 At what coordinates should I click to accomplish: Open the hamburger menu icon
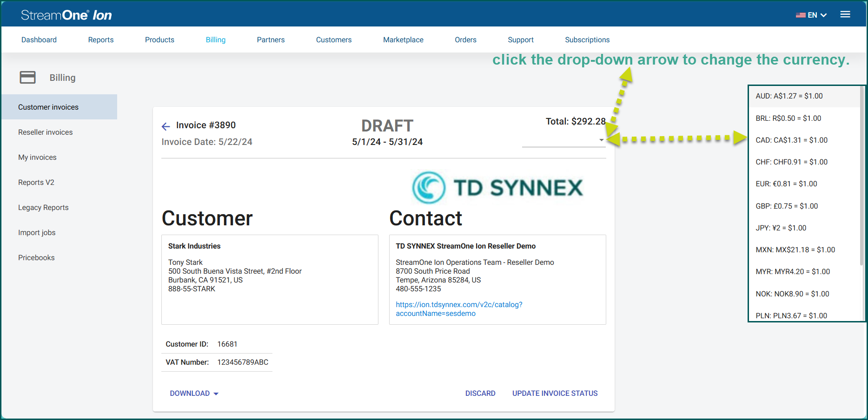[845, 14]
